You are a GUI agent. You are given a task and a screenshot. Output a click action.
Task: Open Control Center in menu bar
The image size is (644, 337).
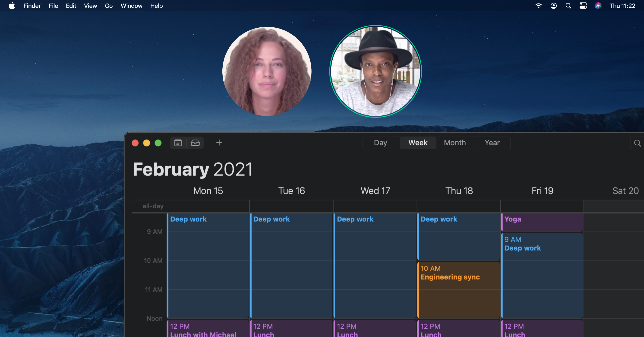coord(583,6)
